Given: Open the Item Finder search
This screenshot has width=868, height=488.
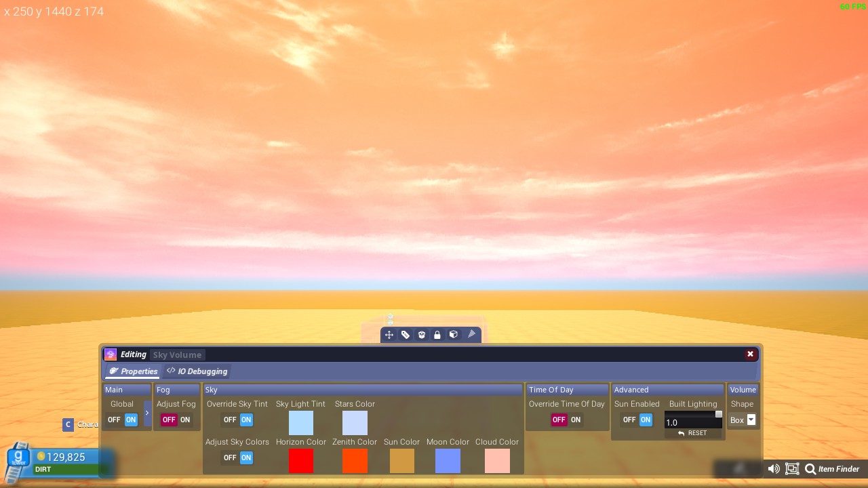Looking at the screenshot, I should click(x=832, y=469).
